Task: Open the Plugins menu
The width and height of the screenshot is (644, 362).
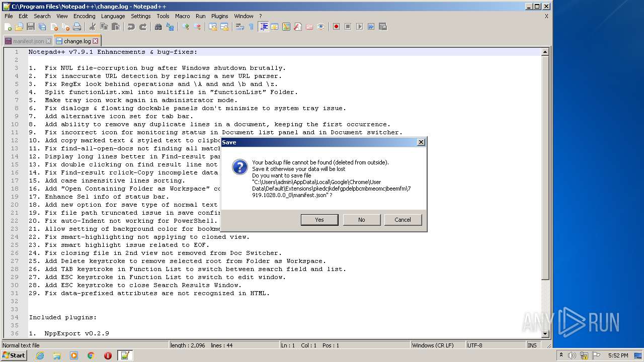Action: coord(219,16)
